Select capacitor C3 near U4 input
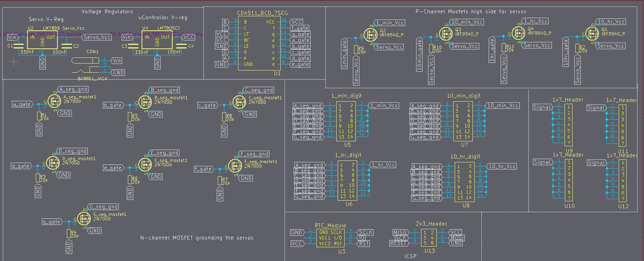 (133, 46)
